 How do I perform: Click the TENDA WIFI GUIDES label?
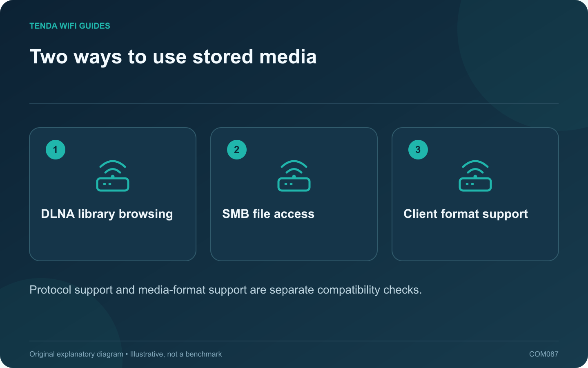point(70,26)
